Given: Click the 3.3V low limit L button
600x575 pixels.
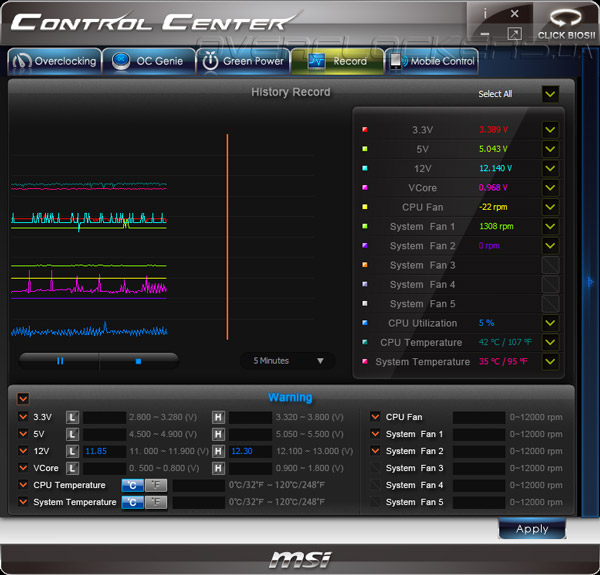Looking at the screenshot, I should pyautogui.click(x=72, y=417).
